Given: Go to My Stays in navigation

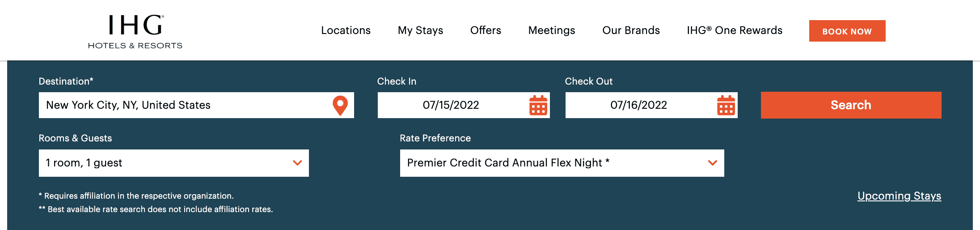Looking at the screenshot, I should (420, 30).
